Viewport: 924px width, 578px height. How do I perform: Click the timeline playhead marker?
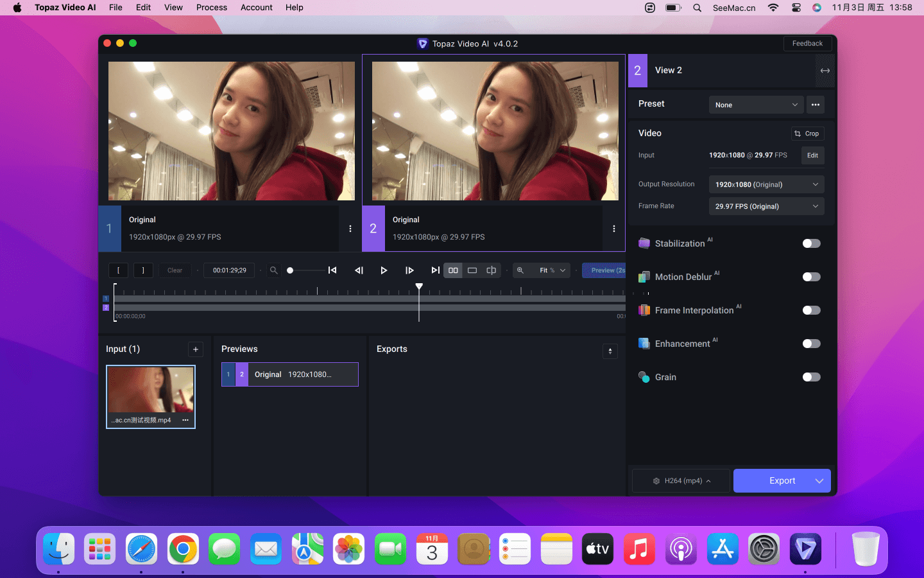pos(419,286)
